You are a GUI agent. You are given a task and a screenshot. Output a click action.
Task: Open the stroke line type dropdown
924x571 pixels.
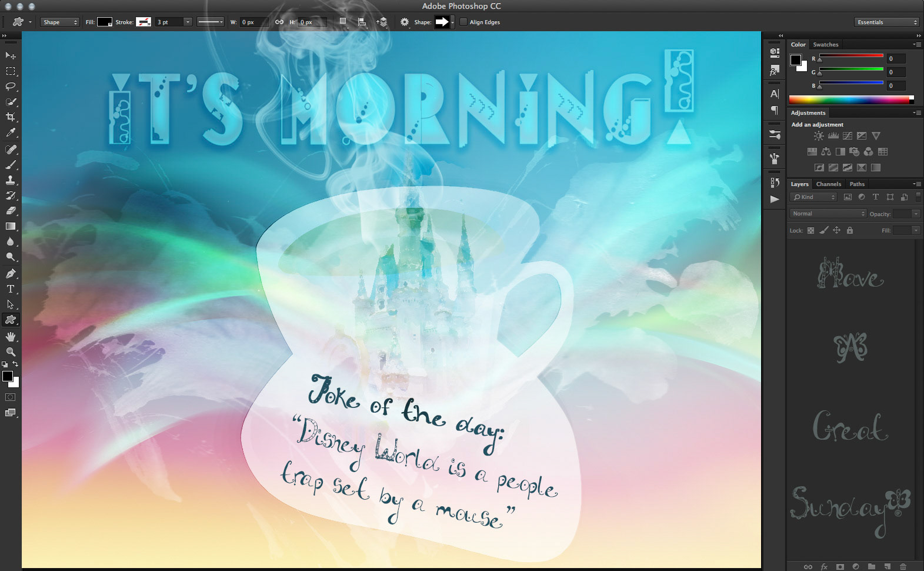[x=211, y=22]
